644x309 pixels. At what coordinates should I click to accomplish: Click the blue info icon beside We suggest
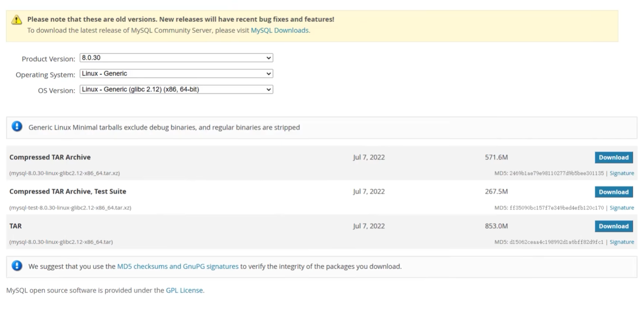point(17,266)
